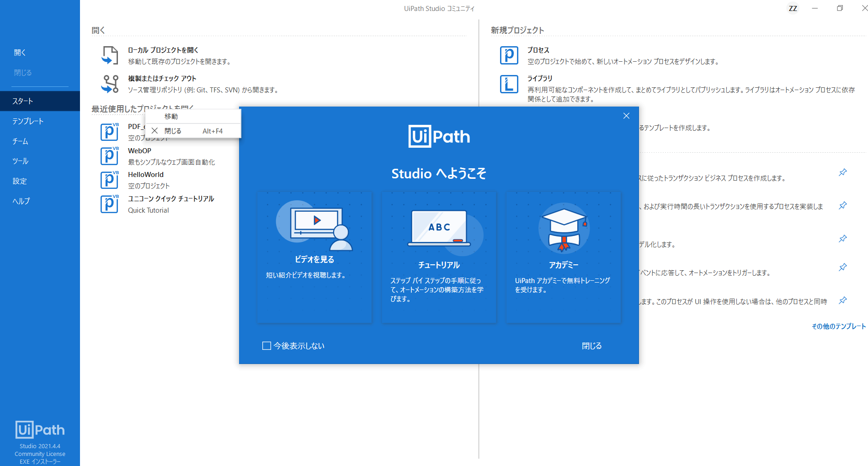This screenshot has width=868, height=466.
Task: Select 閉じる in the context menu
Action: coord(173,131)
